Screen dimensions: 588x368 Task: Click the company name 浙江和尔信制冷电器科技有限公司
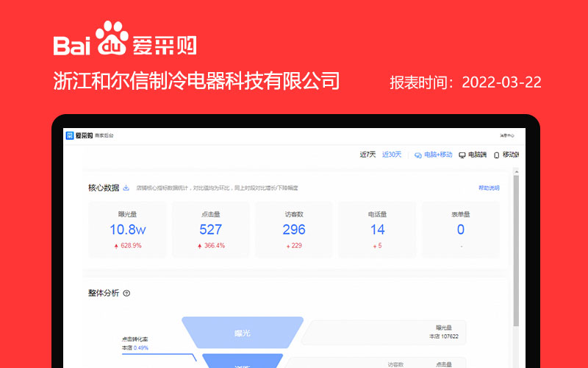[196, 81]
